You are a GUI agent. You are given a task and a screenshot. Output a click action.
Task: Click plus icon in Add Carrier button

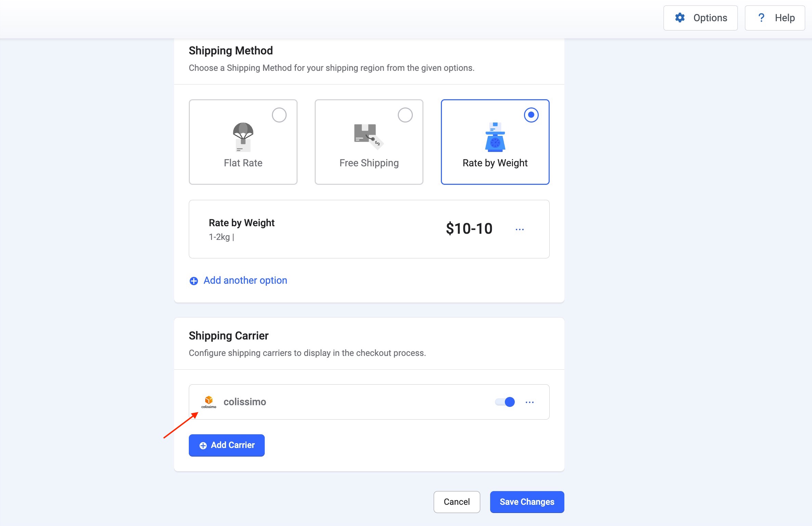click(x=203, y=445)
